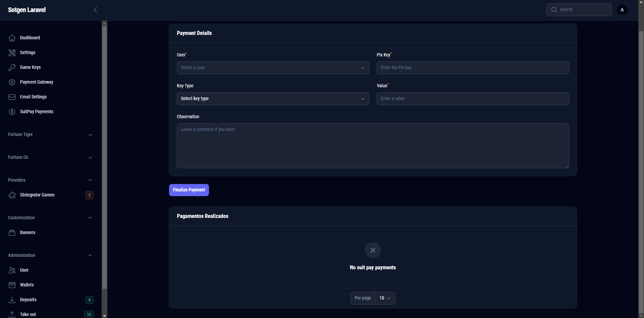This screenshot has height=318, width=644.
Task: Click the Payment Gateway gear icon
Action: [12, 82]
